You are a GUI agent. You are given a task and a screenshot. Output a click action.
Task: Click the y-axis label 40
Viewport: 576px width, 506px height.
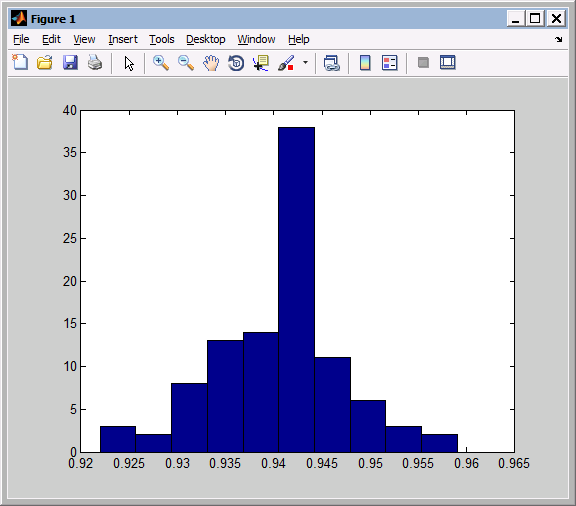coord(70,110)
